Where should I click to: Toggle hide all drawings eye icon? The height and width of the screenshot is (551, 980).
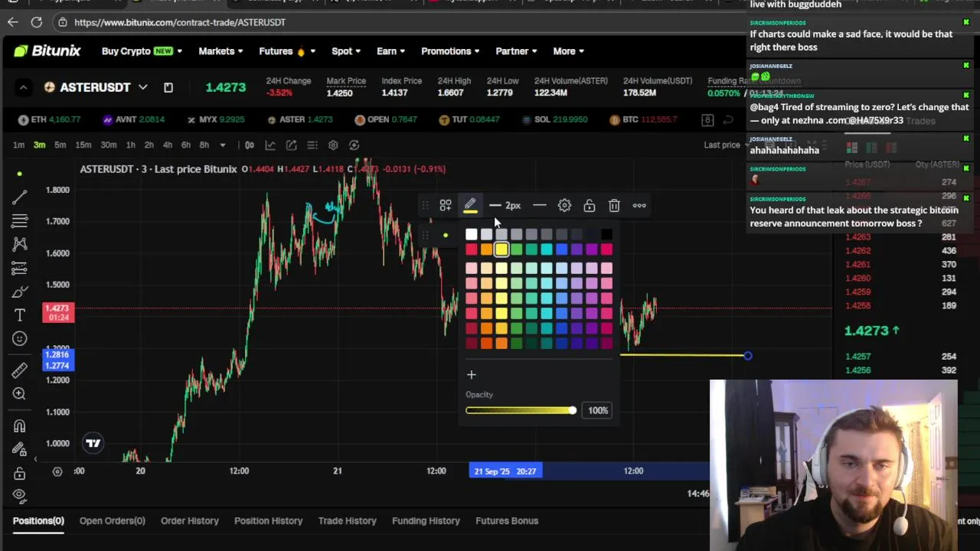pyautogui.click(x=20, y=495)
